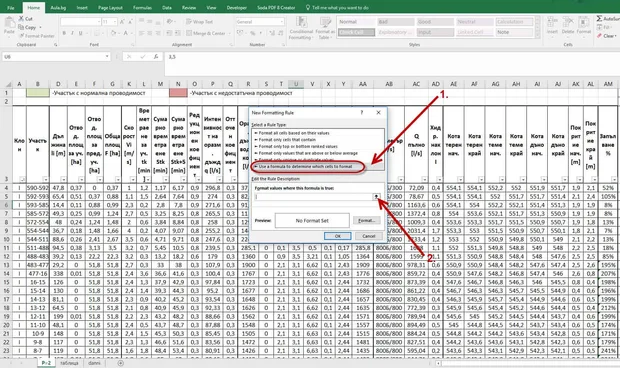Viewport: 620px width, 368px height.
Task: Switch to the Review ribbon tab
Action: (x=189, y=8)
